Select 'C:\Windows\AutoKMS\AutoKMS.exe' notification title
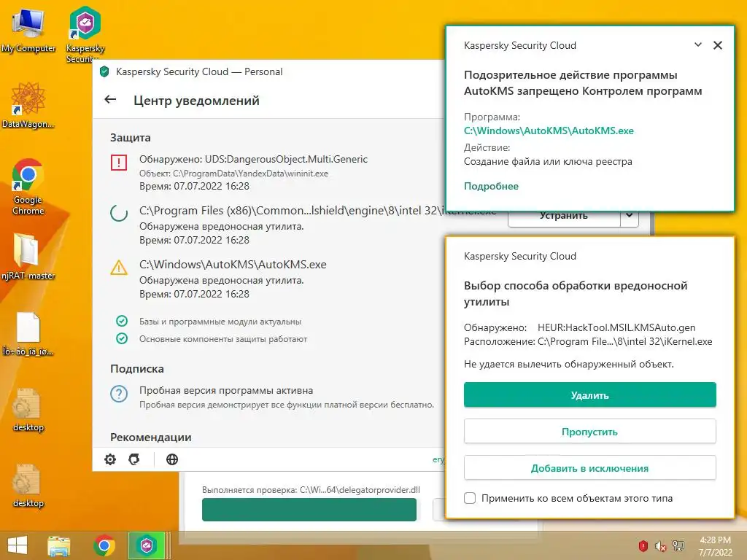The image size is (747, 560). coord(233,264)
